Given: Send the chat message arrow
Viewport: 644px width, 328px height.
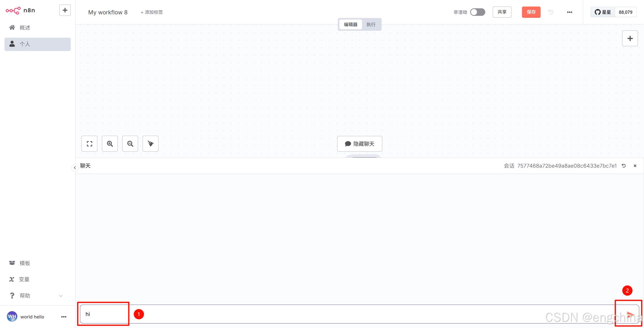Looking at the screenshot, I should pyautogui.click(x=630, y=314).
